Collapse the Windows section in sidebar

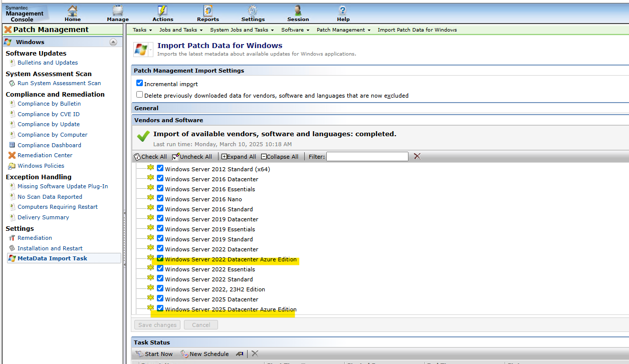click(x=113, y=42)
